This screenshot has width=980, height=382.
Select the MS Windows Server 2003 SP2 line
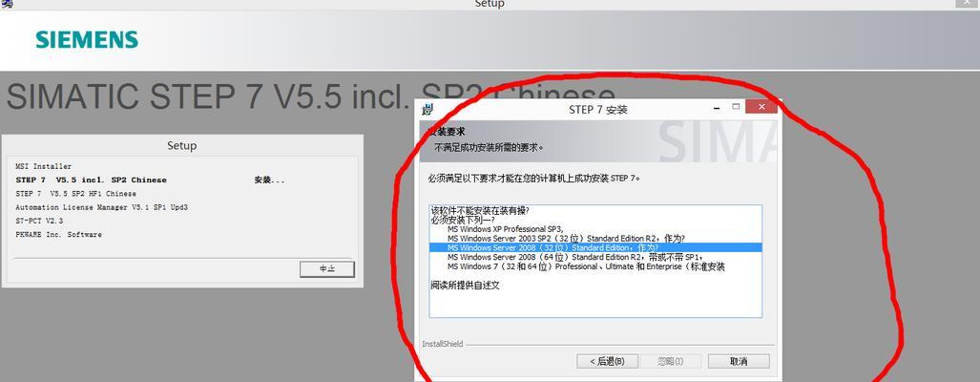(x=566, y=238)
